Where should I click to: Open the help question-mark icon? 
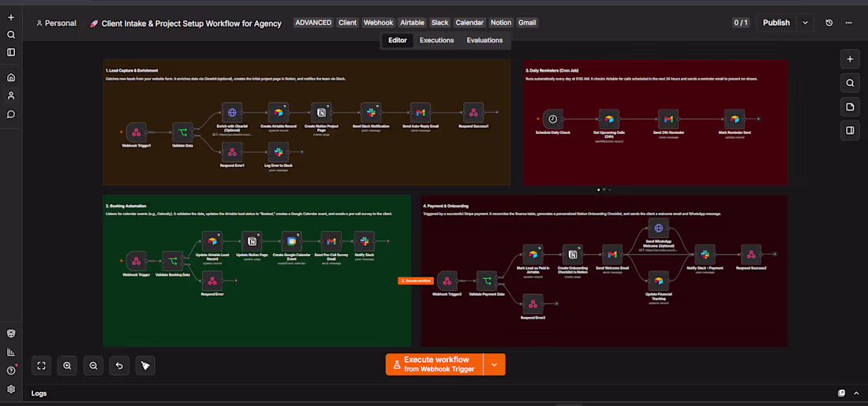point(11,370)
